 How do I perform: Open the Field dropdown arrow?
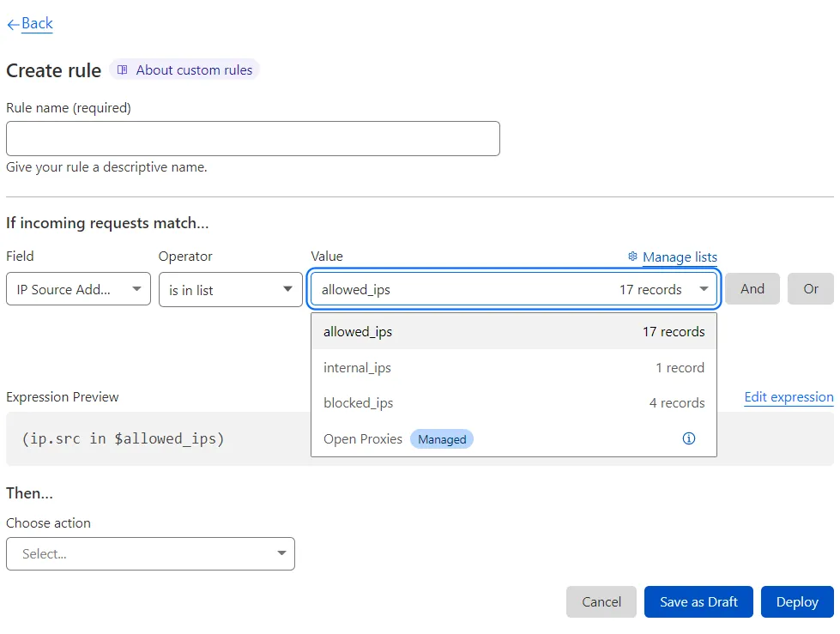click(x=137, y=289)
